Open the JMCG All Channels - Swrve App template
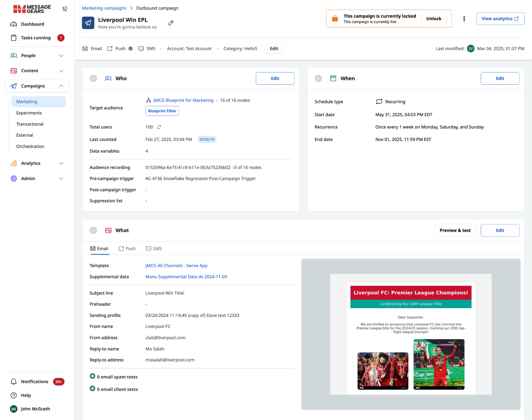The height and width of the screenshot is (420, 532). pyautogui.click(x=177, y=266)
